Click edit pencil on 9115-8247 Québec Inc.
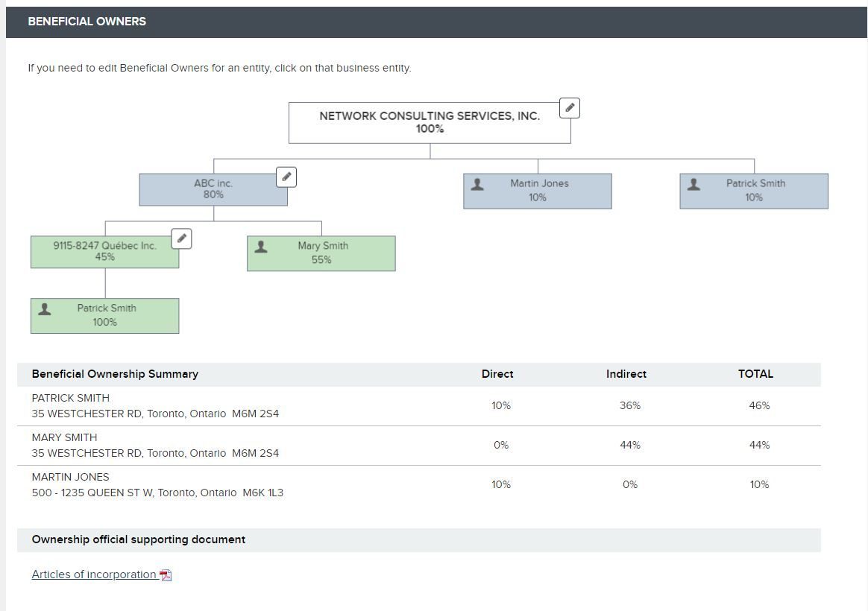The height and width of the screenshot is (611, 868). [181, 239]
